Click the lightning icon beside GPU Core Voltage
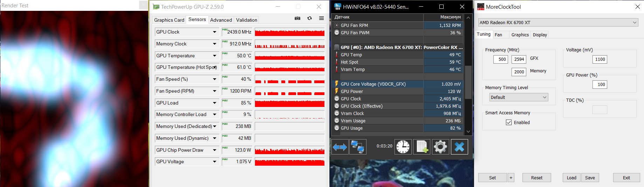Screen dimensions: 644x187 pos(337,84)
